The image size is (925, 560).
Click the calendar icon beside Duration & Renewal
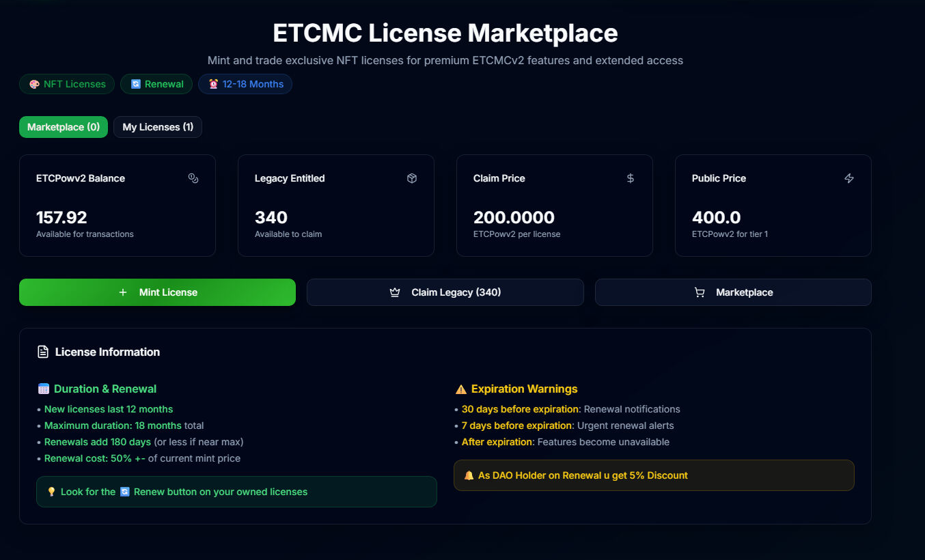pyautogui.click(x=44, y=389)
